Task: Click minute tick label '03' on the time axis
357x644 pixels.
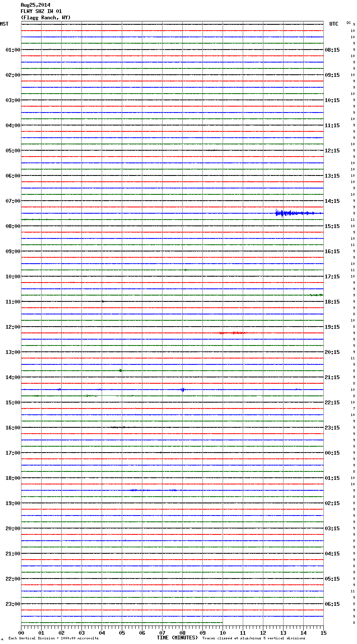Action: click(x=81, y=633)
